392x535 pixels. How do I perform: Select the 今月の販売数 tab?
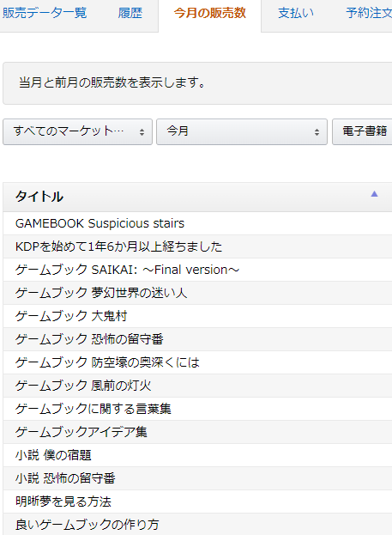pyautogui.click(x=209, y=14)
